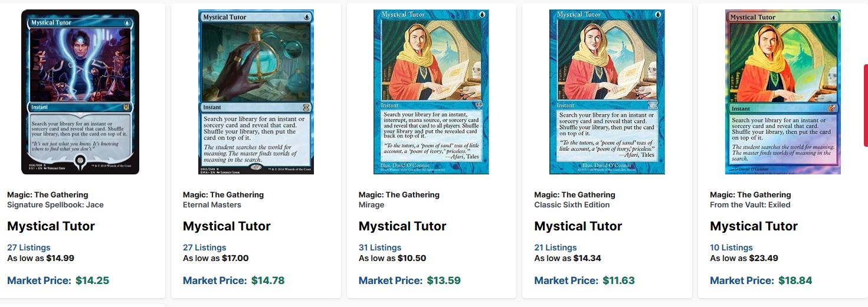The height and width of the screenshot is (307, 868).
Task: Open the Mirage Mystical Tutor card image
Action: pyautogui.click(x=431, y=92)
